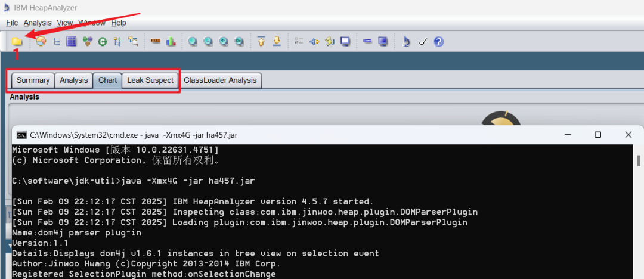
Task: Select the Chart tab
Action: [107, 80]
